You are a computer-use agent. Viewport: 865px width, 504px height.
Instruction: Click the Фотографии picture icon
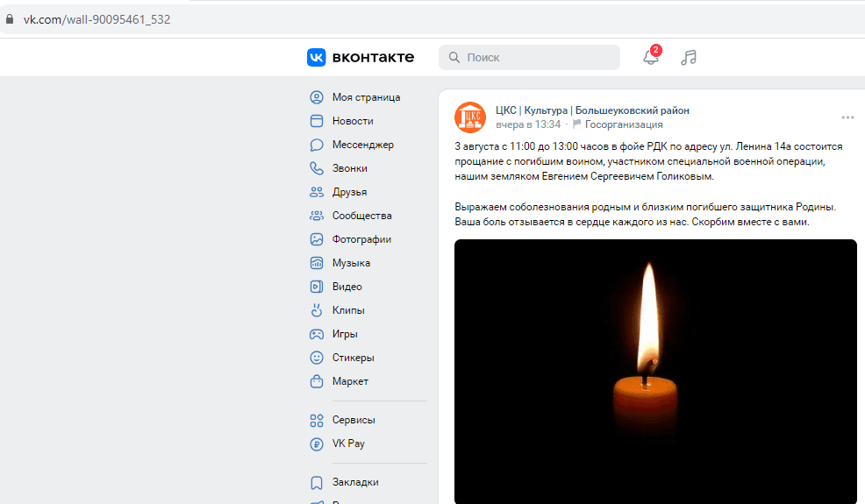click(x=317, y=240)
